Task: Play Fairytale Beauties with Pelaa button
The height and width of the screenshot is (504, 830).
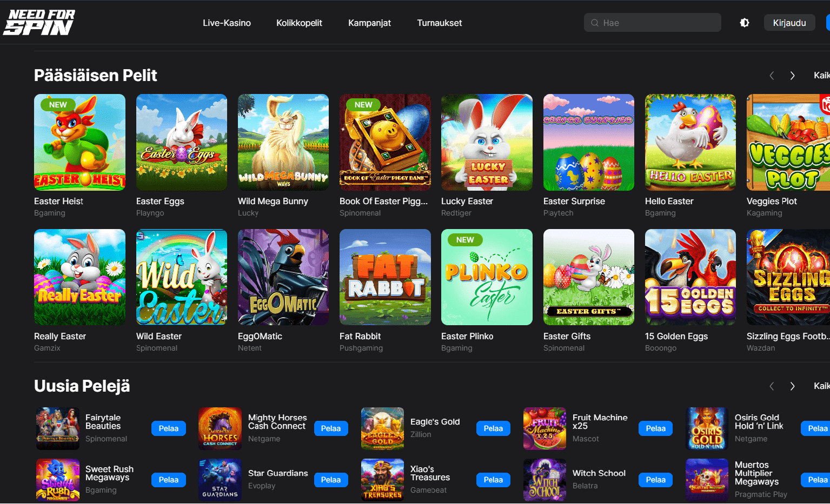Action: click(169, 428)
